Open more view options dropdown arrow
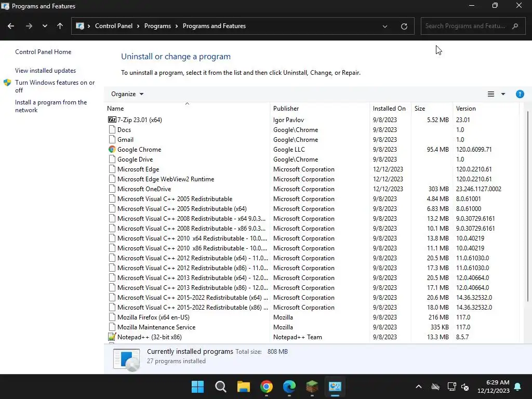Viewport: 532px width, 399px height. pyautogui.click(x=503, y=94)
